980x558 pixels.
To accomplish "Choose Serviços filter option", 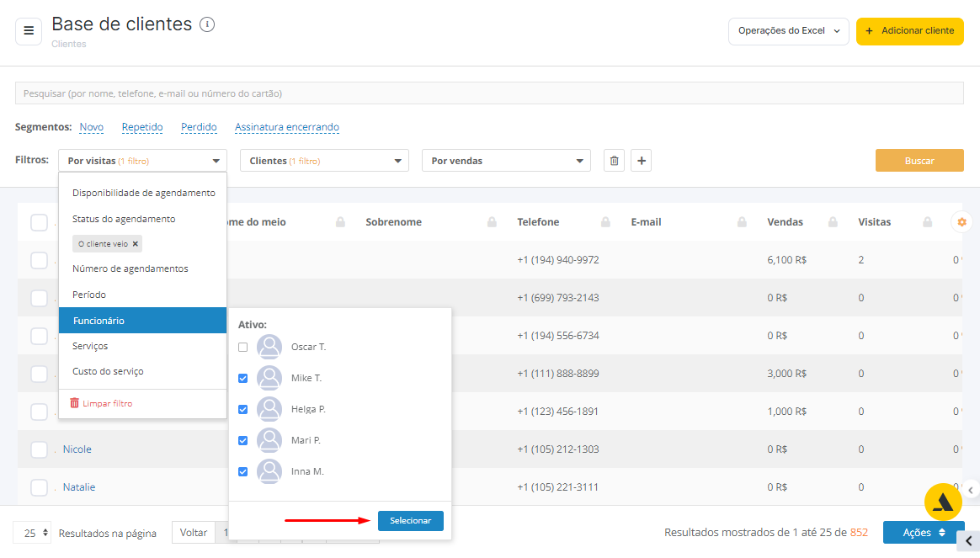I will [x=90, y=346].
